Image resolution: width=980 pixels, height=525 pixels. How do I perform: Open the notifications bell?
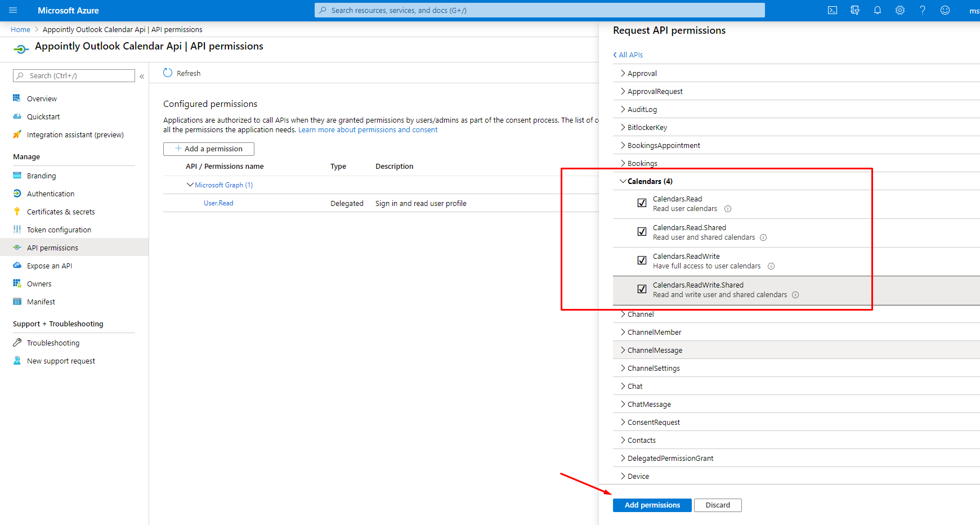[878, 10]
